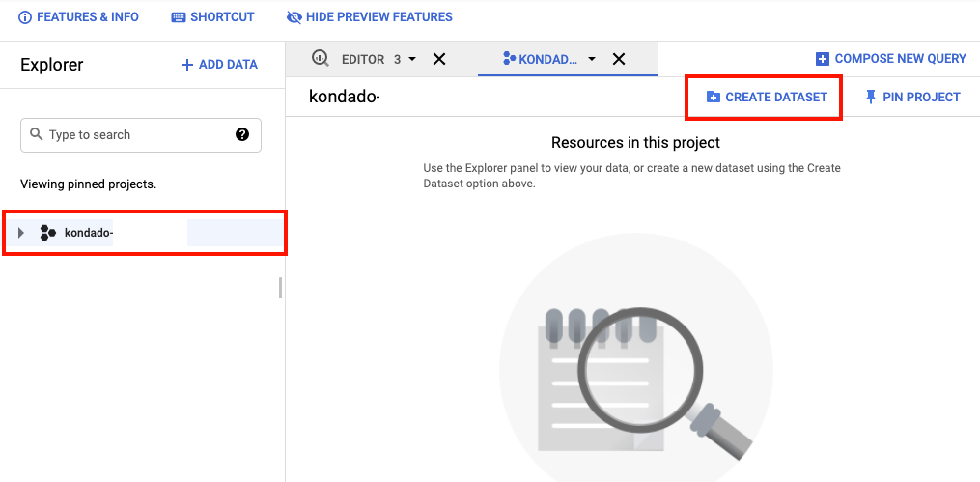Viewport: 980px width, 482px height.
Task: Click the plus square icon beside Compose New Query
Action: tap(823, 59)
